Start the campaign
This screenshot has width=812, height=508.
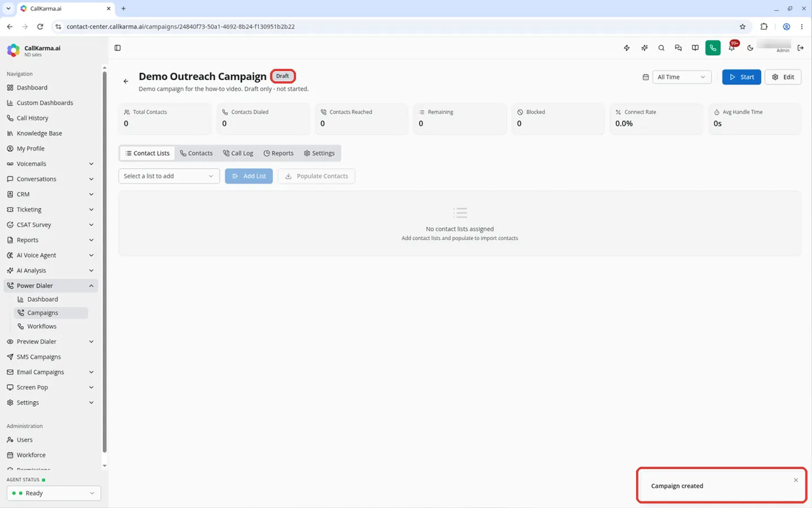[742, 77]
